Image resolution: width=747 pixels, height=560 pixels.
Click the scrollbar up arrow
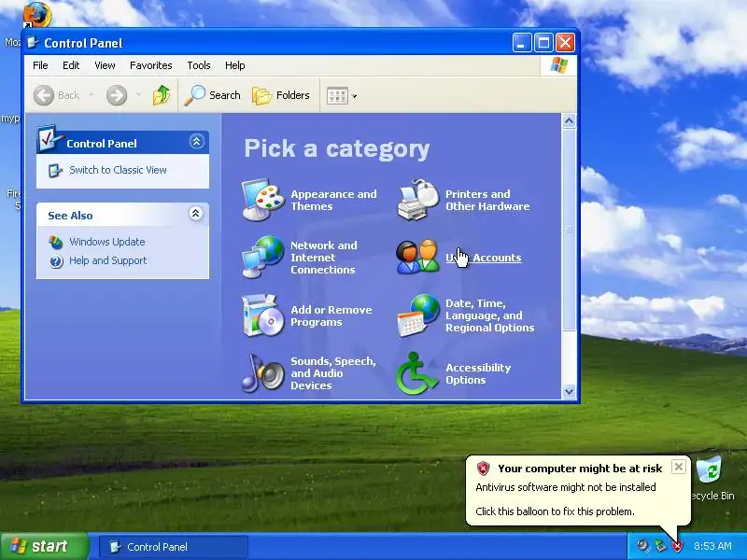tap(569, 121)
